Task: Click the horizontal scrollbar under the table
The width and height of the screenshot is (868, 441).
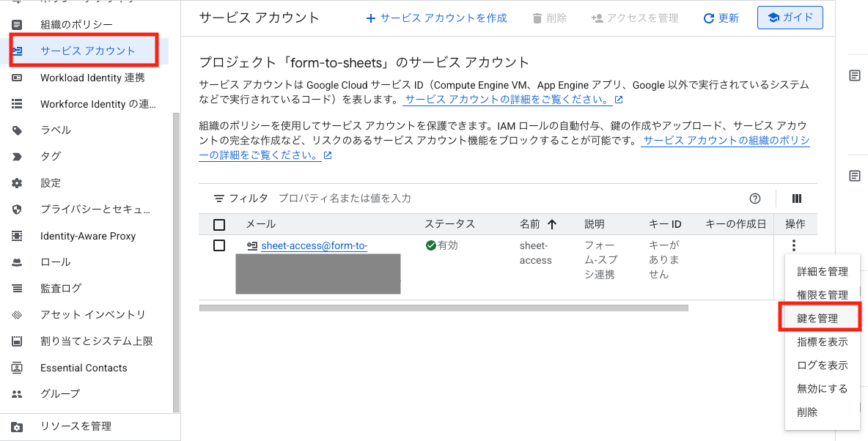Action: [x=444, y=308]
